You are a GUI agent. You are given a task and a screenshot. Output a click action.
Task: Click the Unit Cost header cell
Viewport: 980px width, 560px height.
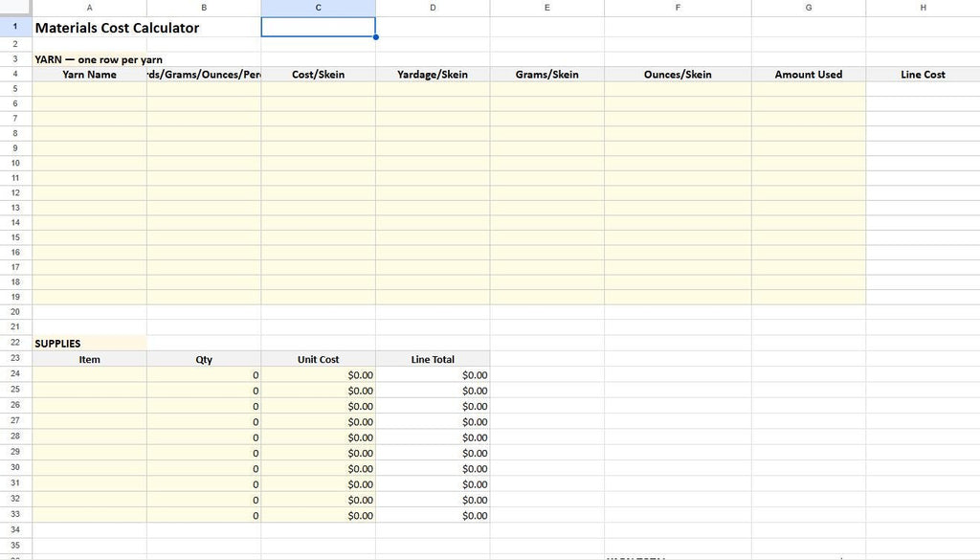point(318,359)
